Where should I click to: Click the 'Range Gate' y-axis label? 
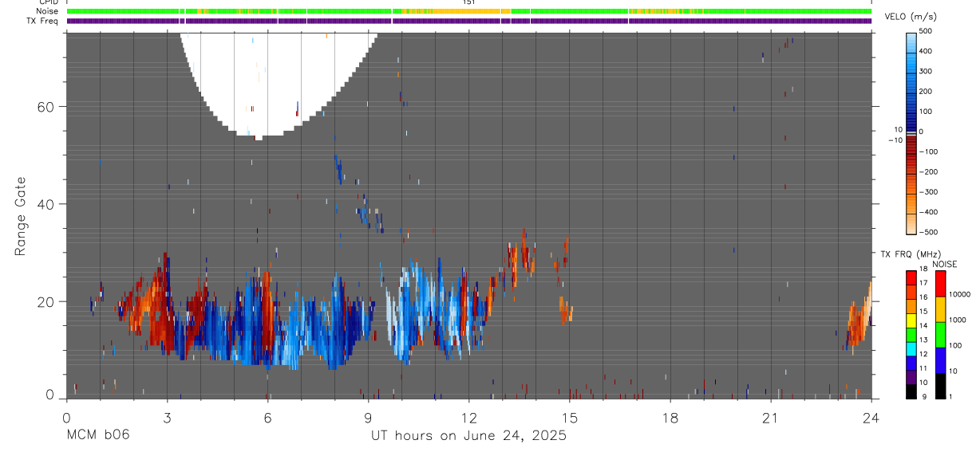click(x=20, y=216)
